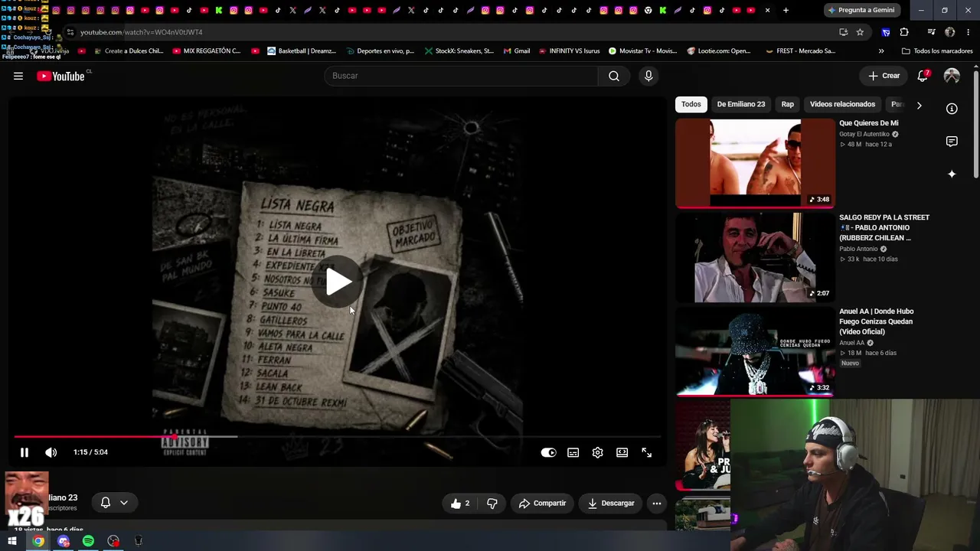980x551 pixels.
Task: Open Gotay El Autentiko channel link
Action: tap(864, 135)
